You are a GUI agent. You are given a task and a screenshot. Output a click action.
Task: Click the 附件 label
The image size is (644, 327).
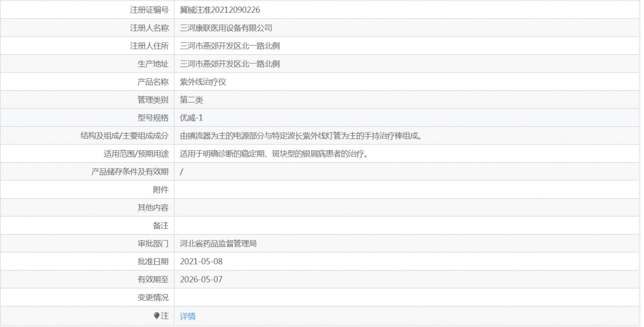[161, 190]
